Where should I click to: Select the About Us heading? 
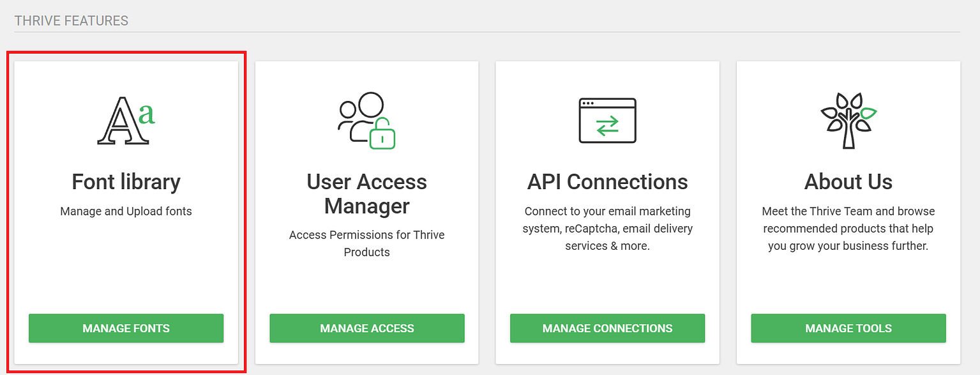(x=848, y=182)
